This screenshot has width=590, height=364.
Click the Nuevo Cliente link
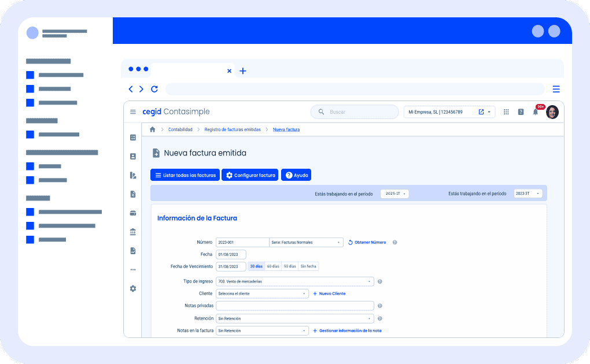point(329,294)
